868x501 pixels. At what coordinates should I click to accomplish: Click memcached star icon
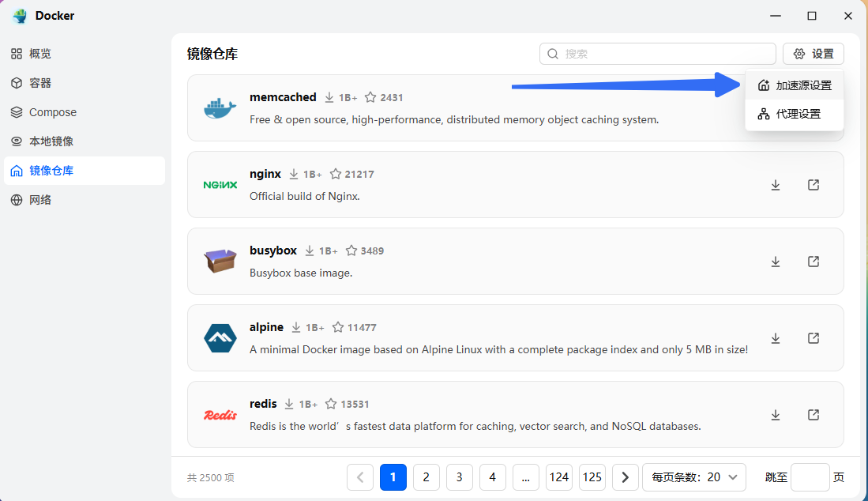tap(370, 97)
